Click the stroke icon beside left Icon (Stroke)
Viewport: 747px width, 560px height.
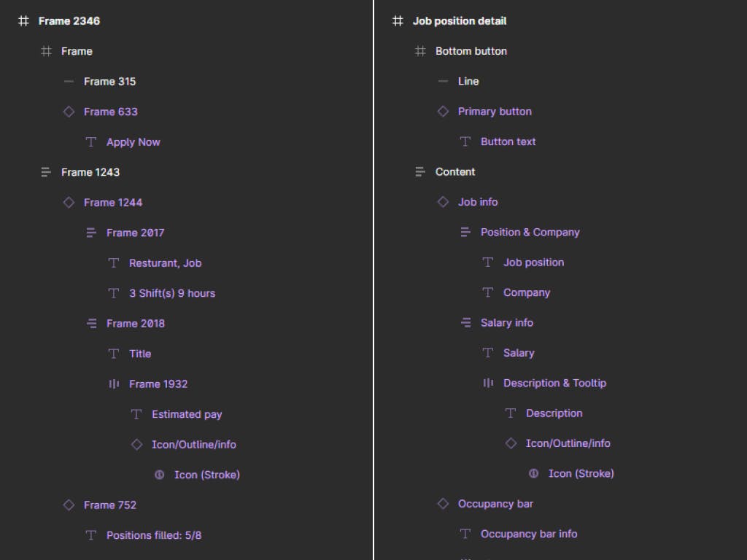click(x=159, y=475)
